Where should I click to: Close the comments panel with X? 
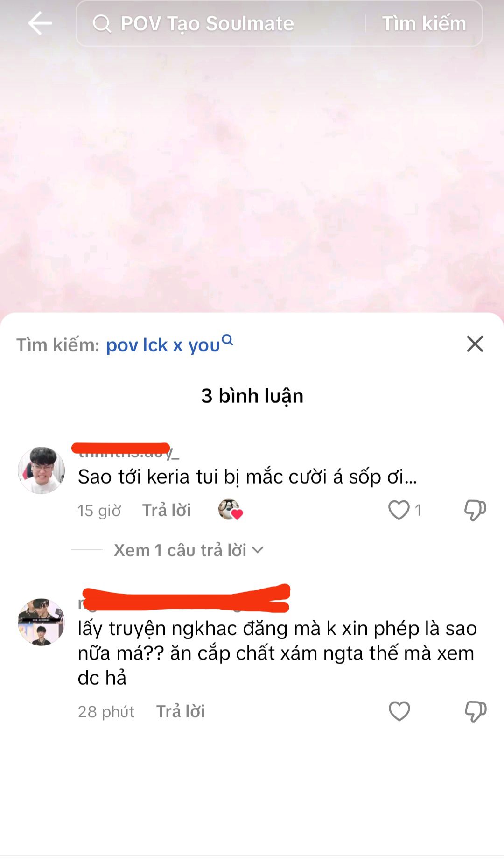pyautogui.click(x=475, y=344)
